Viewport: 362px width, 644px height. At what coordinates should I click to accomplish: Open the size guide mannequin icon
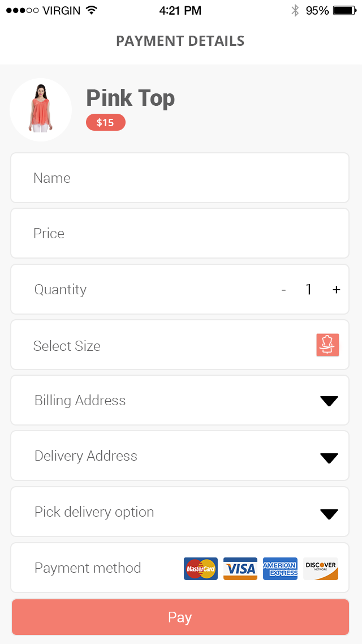(327, 345)
